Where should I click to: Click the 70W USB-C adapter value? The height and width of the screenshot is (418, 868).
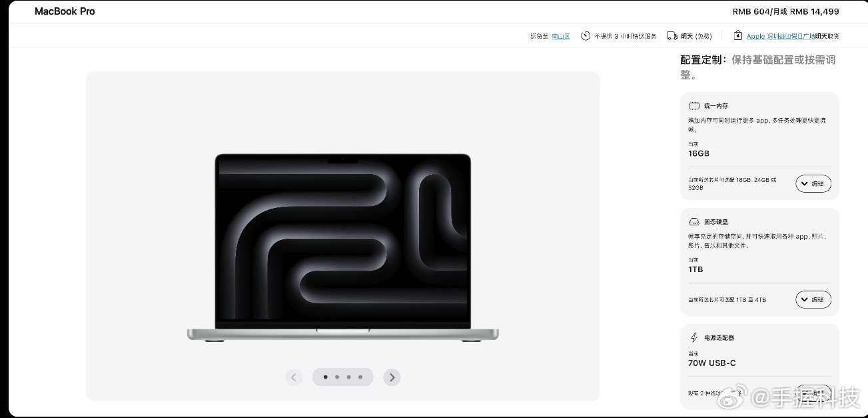click(712, 363)
